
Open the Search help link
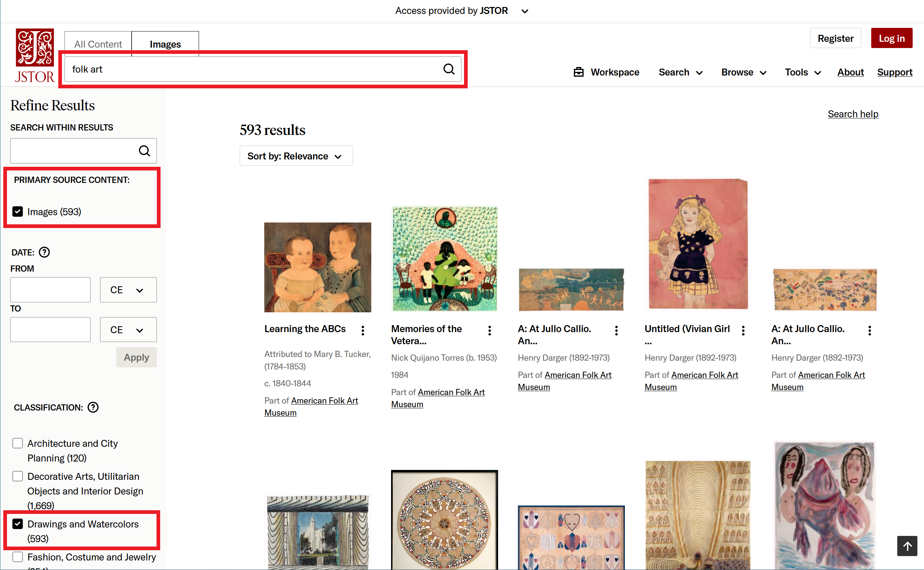[853, 114]
